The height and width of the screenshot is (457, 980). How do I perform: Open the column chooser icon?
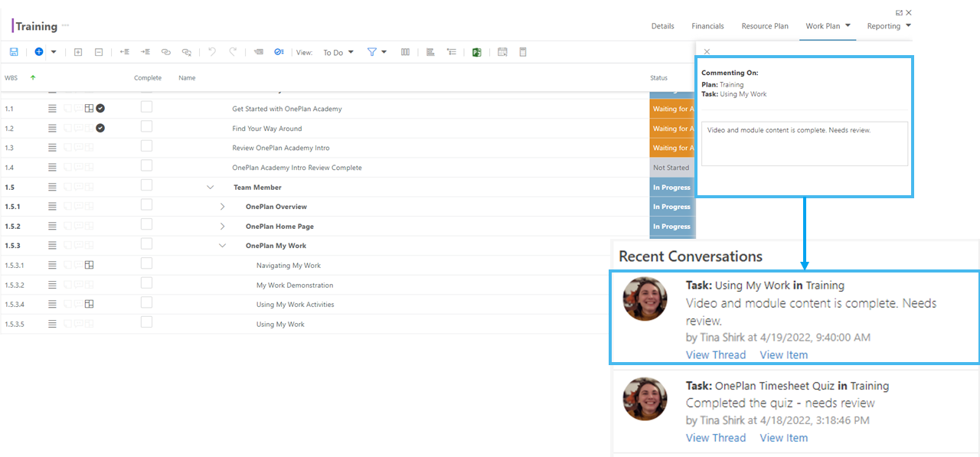pos(405,52)
